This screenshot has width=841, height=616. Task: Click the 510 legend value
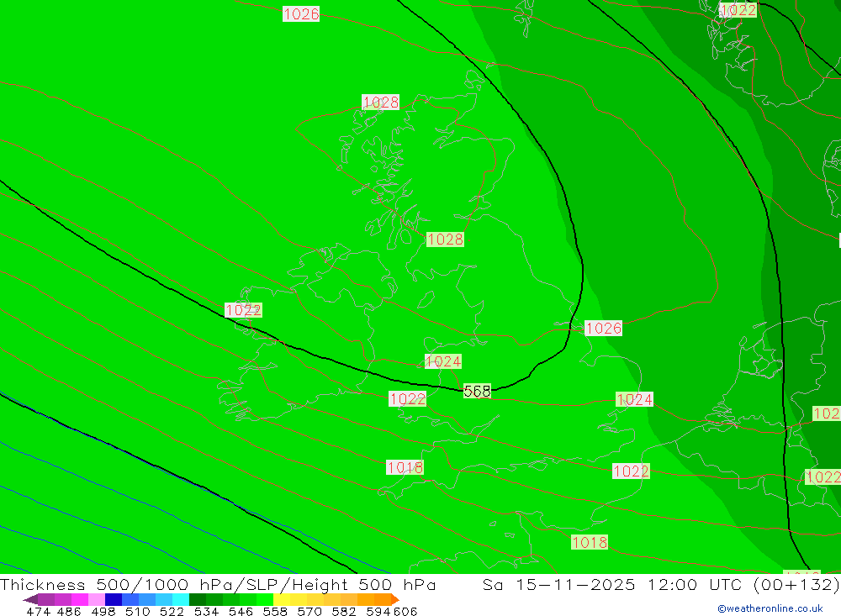pos(137,611)
